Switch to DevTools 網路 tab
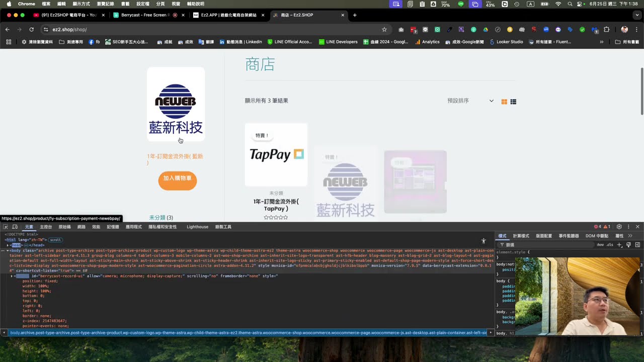Viewport: 644px width, 362px height. (81, 227)
